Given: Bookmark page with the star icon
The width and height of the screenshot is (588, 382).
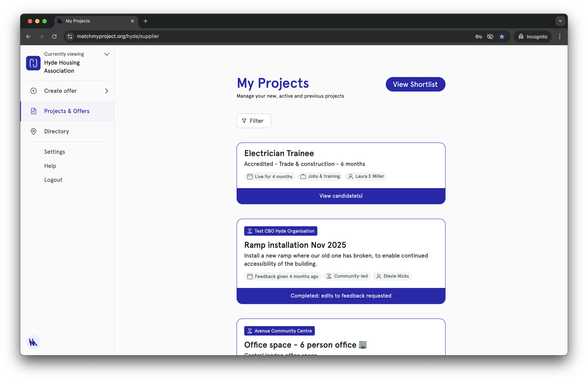Looking at the screenshot, I should click(x=501, y=37).
